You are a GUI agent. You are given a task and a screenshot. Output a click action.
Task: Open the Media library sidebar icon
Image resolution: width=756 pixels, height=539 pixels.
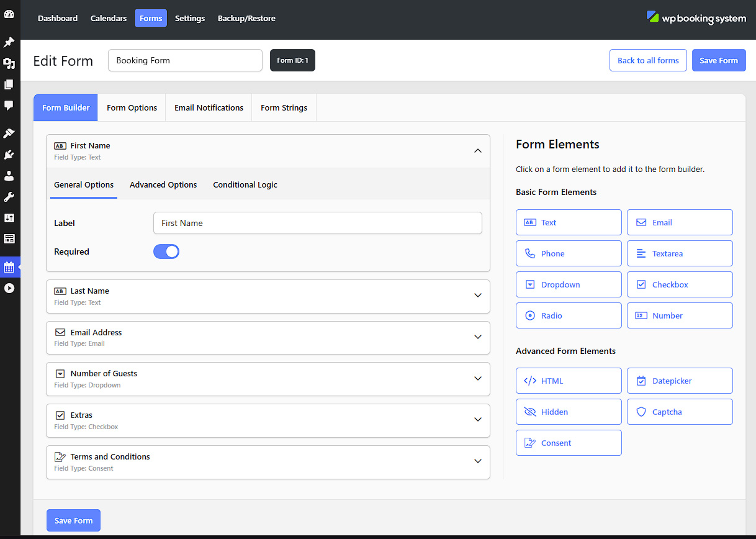tap(9, 63)
